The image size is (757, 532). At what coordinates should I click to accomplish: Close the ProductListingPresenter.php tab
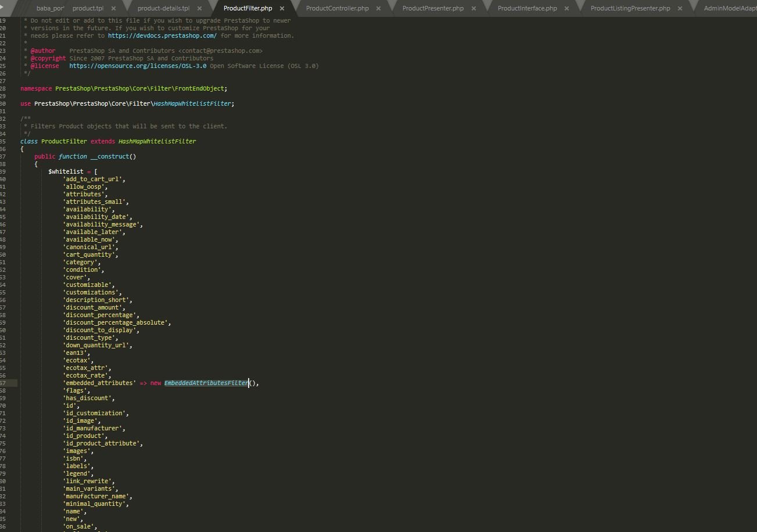coord(680,9)
